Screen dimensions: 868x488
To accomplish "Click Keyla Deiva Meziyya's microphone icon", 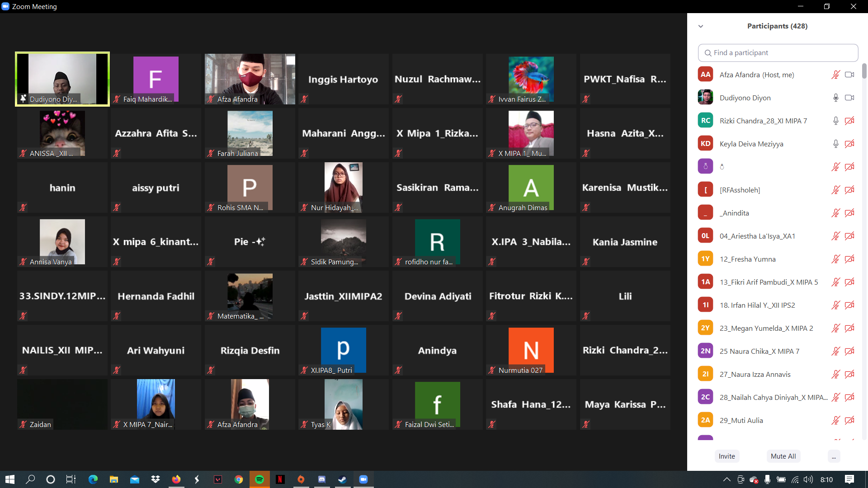I will 835,144.
